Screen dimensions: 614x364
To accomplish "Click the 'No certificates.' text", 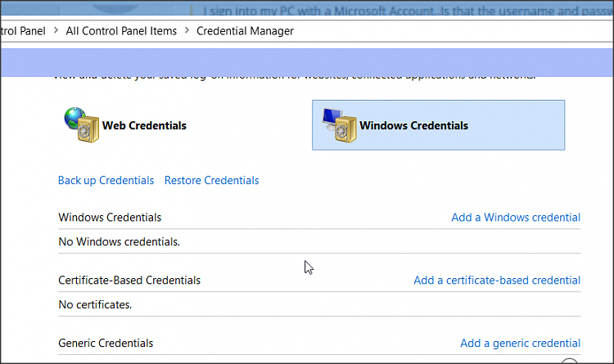I will point(95,304).
